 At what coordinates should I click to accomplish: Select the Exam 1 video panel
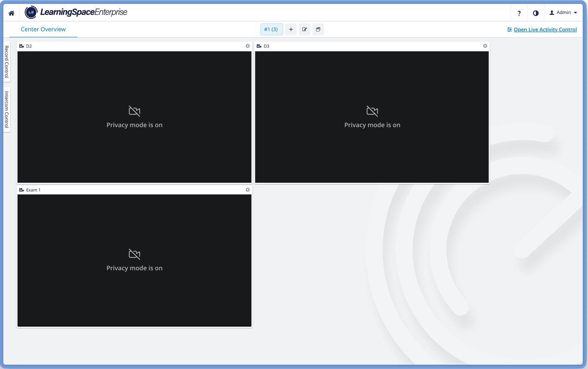click(x=134, y=260)
